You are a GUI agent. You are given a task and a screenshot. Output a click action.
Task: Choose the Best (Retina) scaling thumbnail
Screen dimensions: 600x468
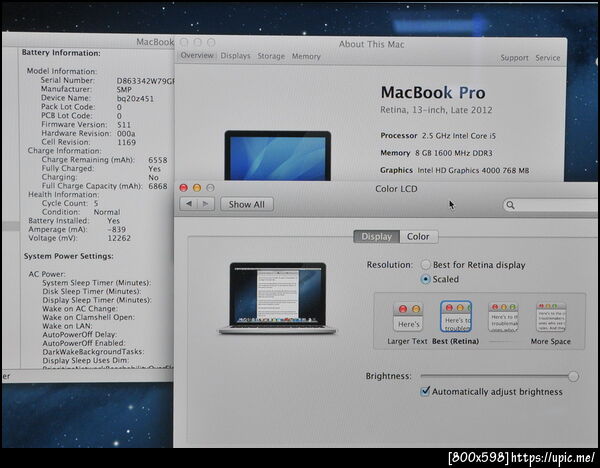click(x=456, y=316)
